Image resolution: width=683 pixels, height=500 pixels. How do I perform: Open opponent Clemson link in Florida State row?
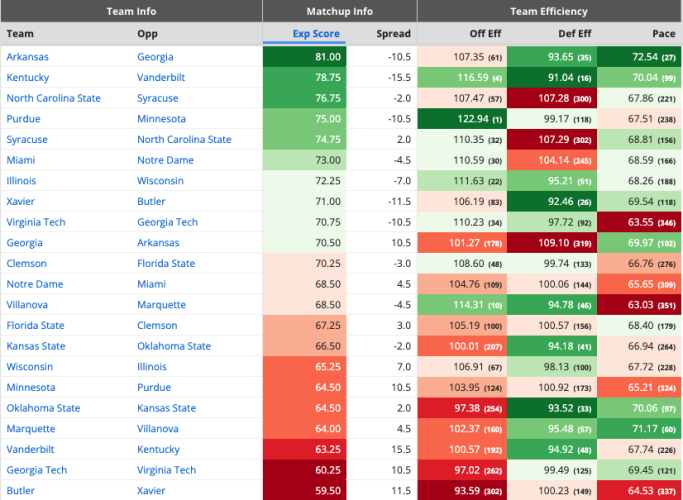pos(157,326)
